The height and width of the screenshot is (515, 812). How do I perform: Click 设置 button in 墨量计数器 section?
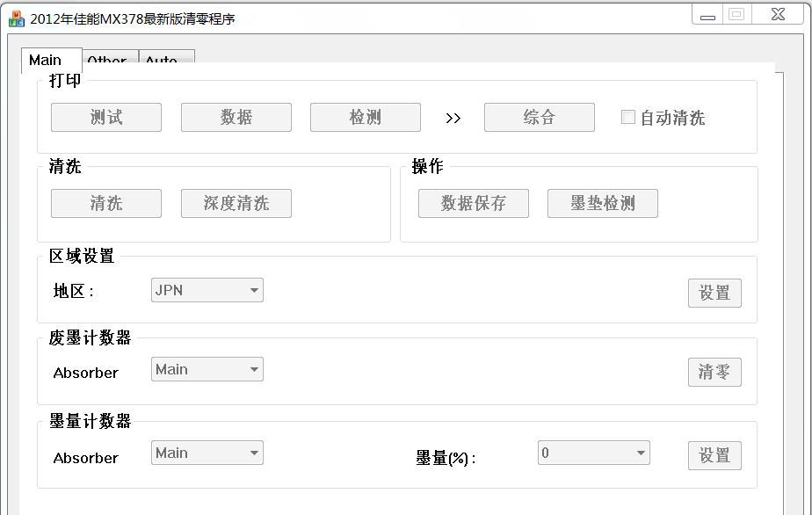click(714, 455)
